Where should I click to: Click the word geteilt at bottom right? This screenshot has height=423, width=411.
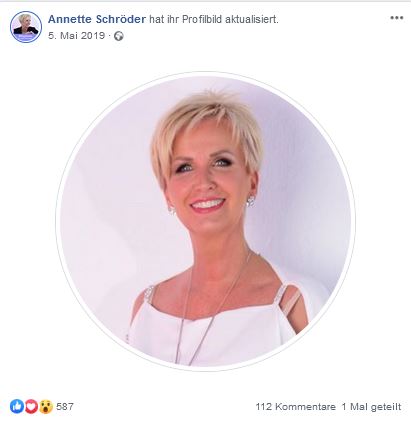point(386,407)
